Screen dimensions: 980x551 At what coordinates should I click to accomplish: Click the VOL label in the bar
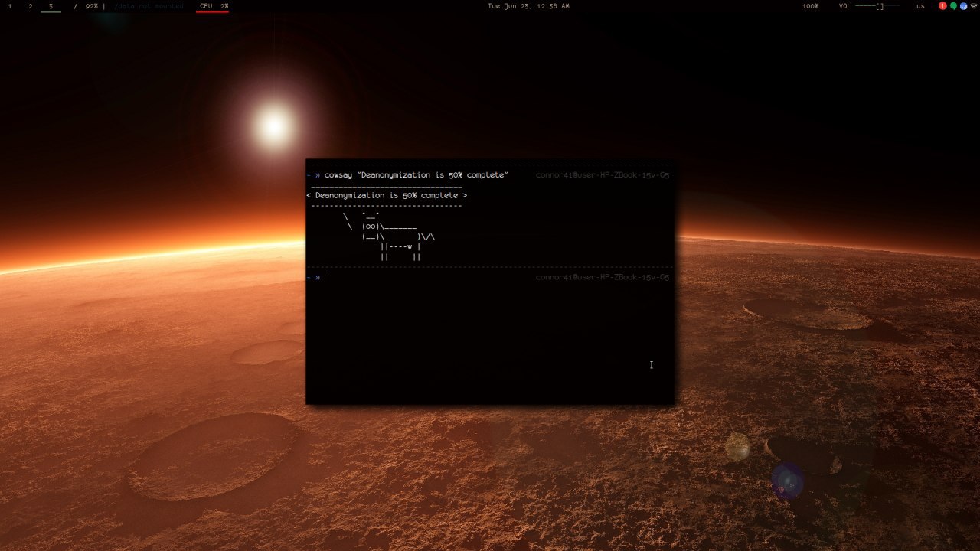[844, 6]
